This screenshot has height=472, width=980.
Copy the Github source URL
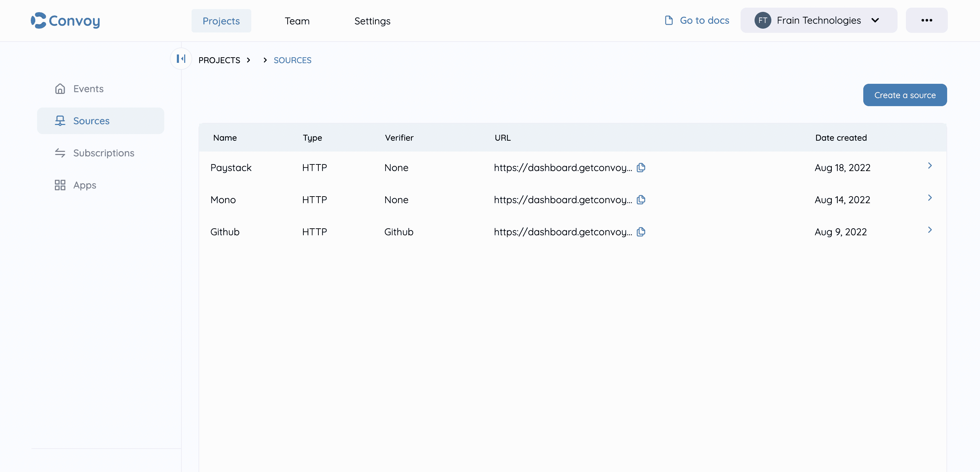(x=641, y=232)
